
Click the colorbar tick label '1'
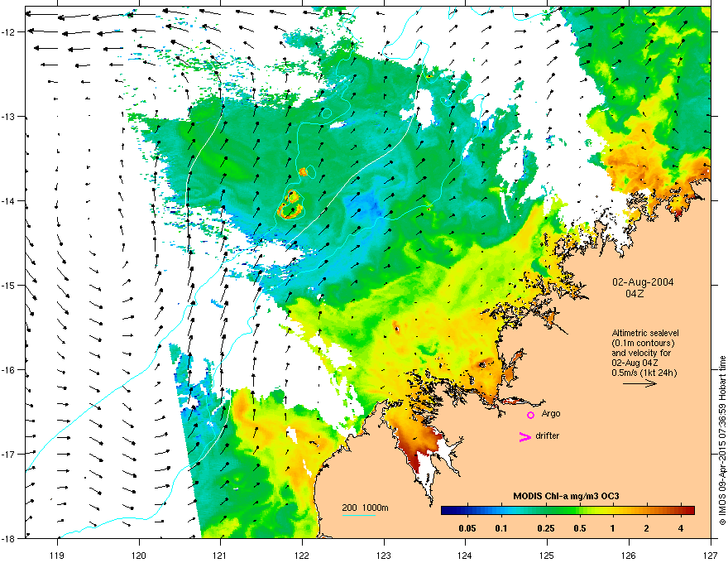click(x=613, y=528)
